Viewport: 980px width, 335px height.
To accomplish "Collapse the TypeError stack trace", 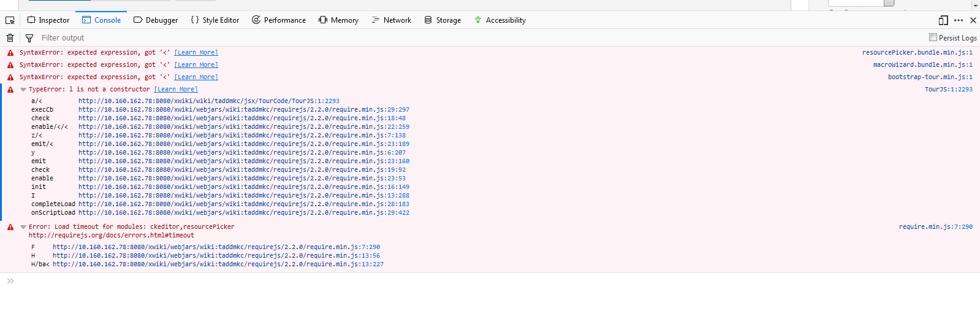I will (x=23, y=90).
